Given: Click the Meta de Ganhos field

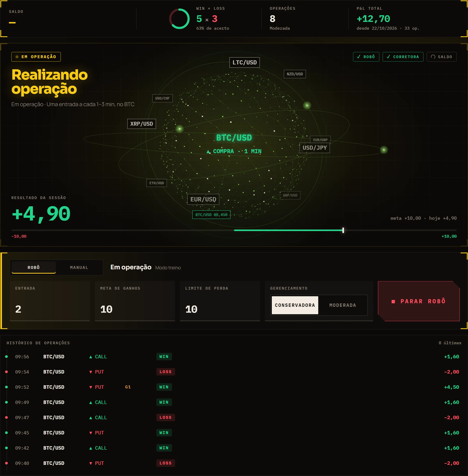Looking at the screenshot, I should coord(135,301).
